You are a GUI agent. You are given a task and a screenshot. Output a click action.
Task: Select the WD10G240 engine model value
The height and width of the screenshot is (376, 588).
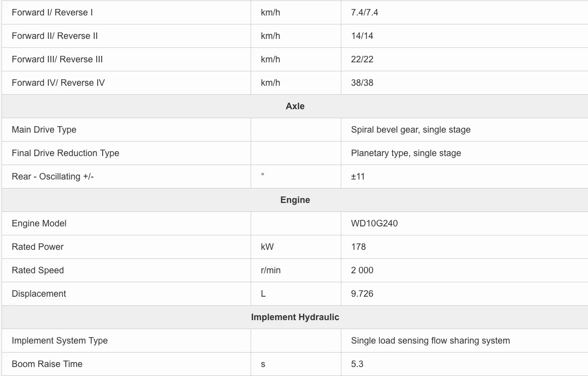374,223
